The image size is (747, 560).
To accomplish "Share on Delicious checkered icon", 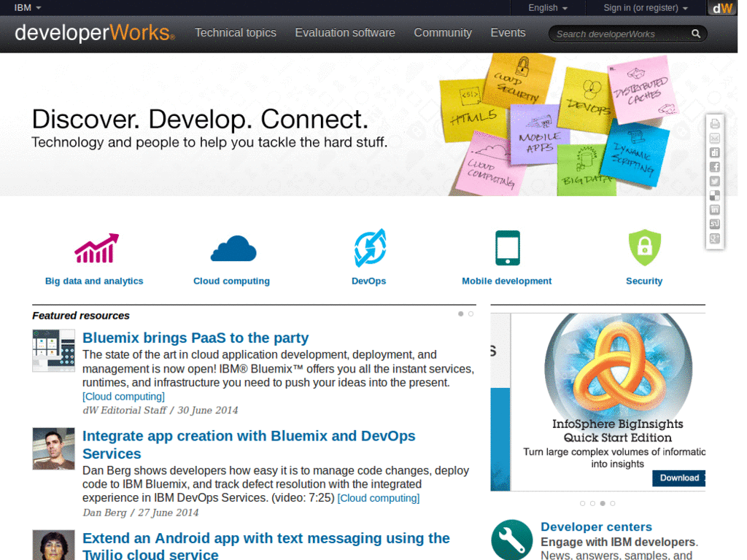I will pyautogui.click(x=715, y=195).
